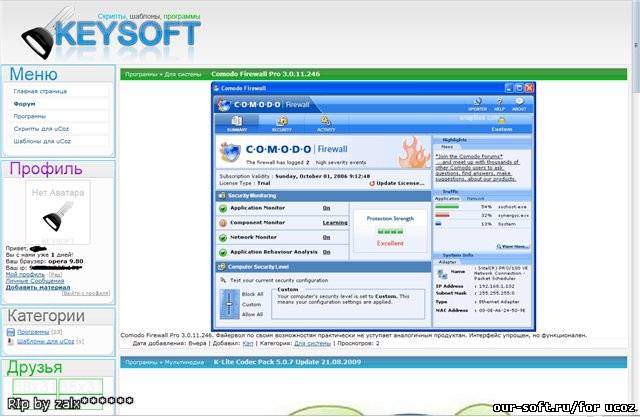The image size is (640, 417).
Task: Open the Help icon in Comodo header
Action: click(499, 101)
